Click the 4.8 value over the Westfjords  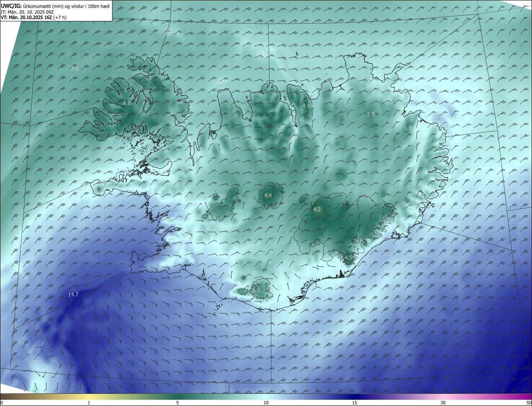(x=127, y=103)
